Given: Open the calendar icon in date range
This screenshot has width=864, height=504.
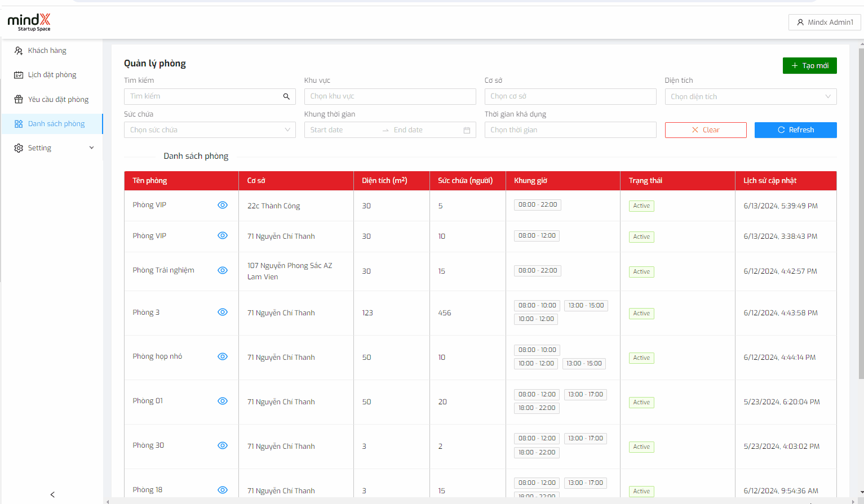Looking at the screenshot, I should 467,130.
